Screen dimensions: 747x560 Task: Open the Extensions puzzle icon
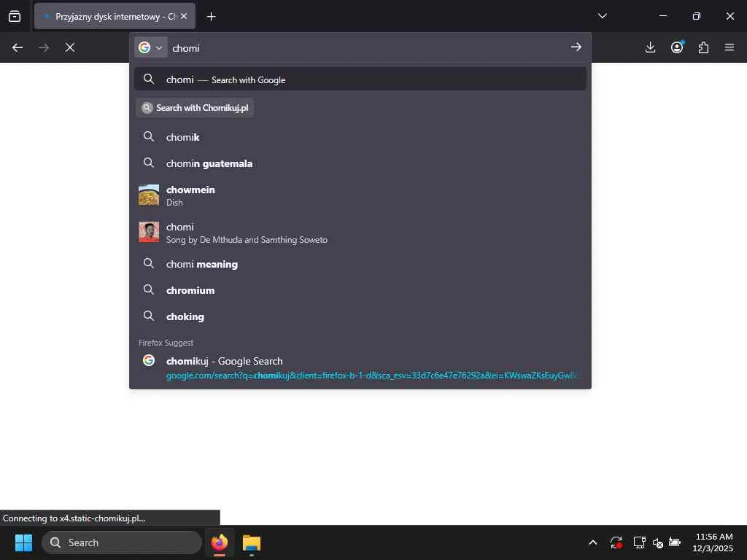(x=703, y=47)
